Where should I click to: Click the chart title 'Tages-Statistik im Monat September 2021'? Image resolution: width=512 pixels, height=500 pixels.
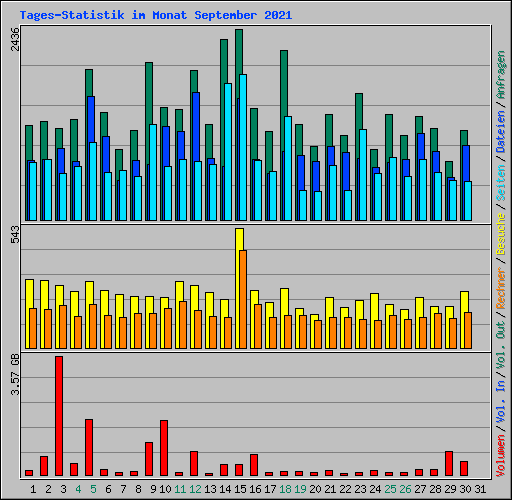(x=156, y=15)
